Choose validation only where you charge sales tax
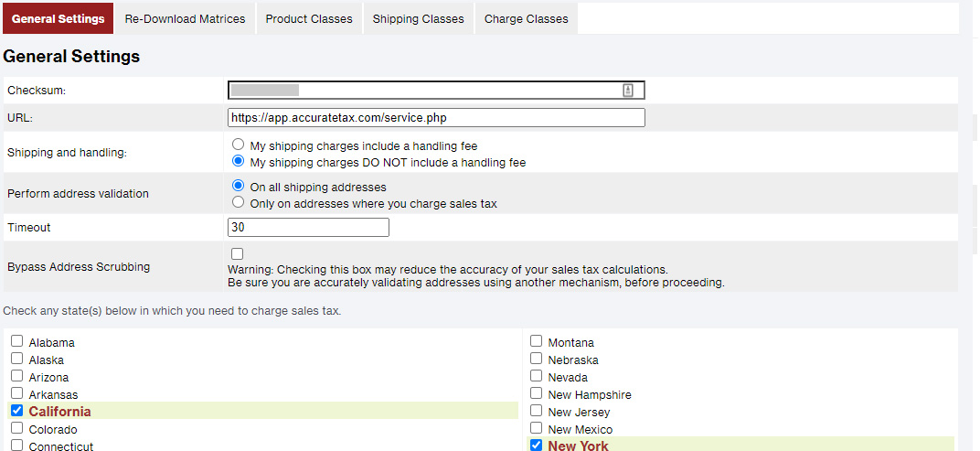The height and width of the screenshot is (451, 980). click(239, 203)
